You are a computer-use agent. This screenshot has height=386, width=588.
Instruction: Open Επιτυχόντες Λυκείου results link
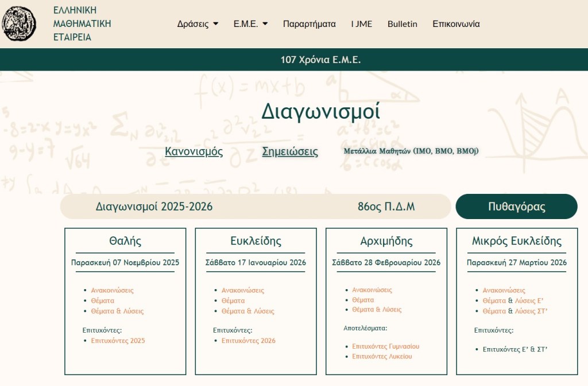[x=382, y=357]
